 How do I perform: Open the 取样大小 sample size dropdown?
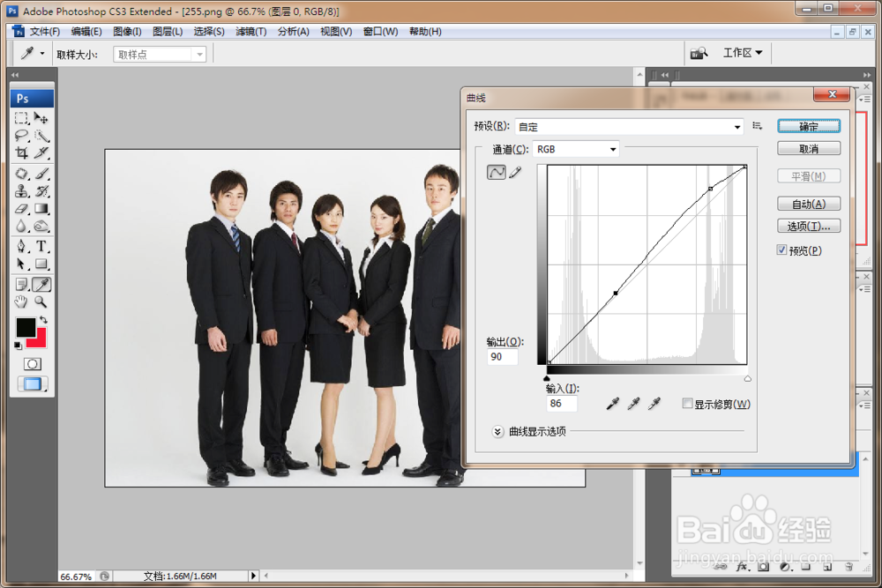pyautogui.click(x=160, y=54)
